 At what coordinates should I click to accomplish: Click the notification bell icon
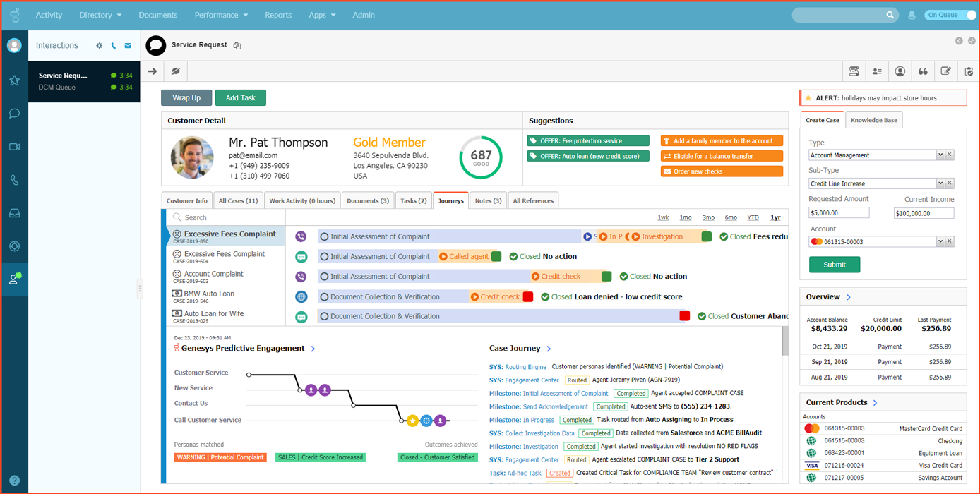tap(912, 15)
